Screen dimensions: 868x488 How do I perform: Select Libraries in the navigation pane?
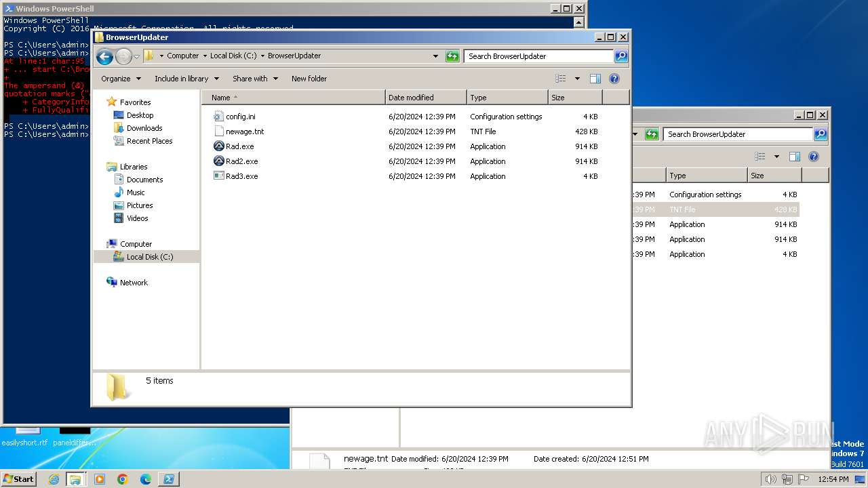coord(134,167)
